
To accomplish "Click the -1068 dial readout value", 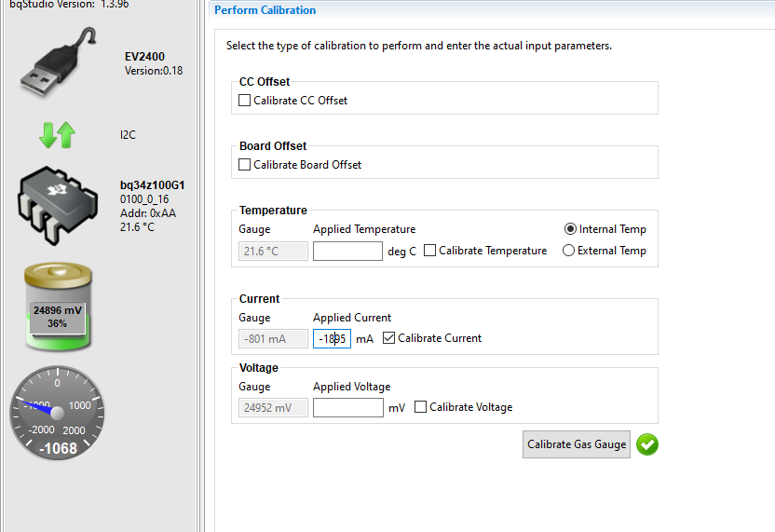I will [59, 448].
